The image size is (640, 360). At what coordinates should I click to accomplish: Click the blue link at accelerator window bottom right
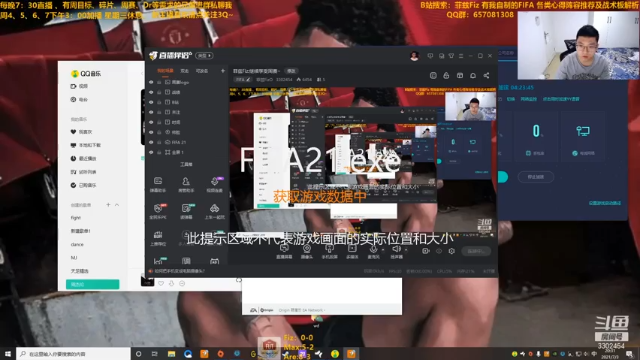click(605, 203)
